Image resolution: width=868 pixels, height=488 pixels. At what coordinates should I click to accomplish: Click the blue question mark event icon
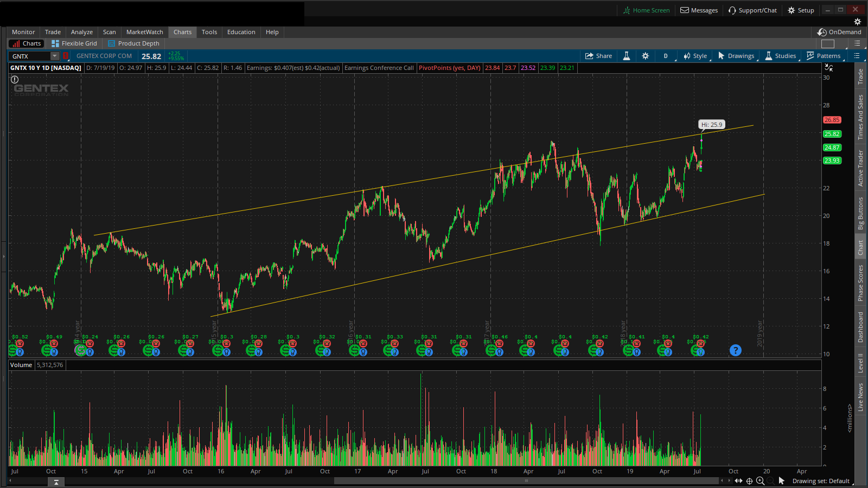tap(735, 350)
